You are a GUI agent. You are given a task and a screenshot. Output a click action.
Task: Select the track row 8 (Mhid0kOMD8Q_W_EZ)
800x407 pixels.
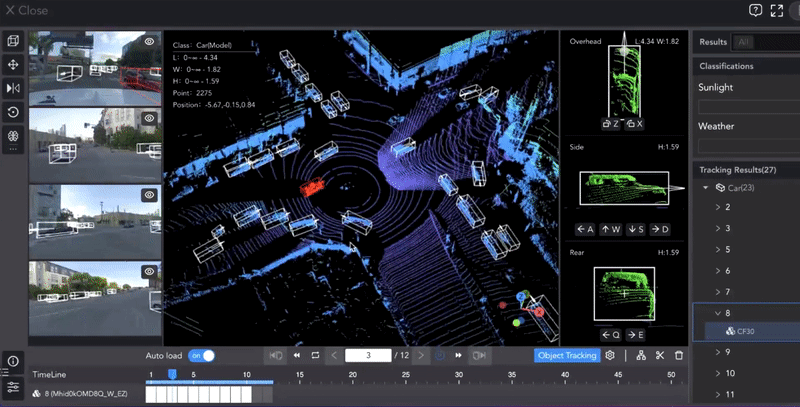point(80,394)
